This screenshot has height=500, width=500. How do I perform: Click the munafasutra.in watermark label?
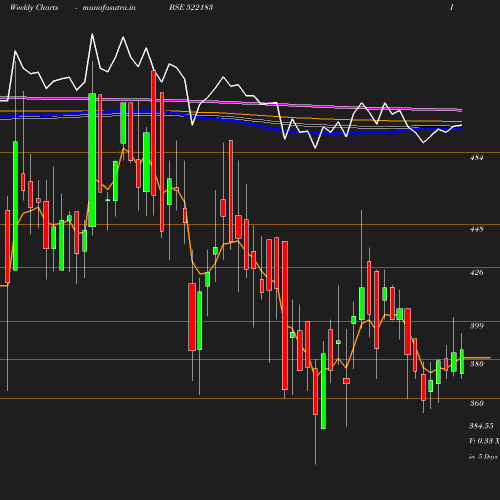(109, 7)
